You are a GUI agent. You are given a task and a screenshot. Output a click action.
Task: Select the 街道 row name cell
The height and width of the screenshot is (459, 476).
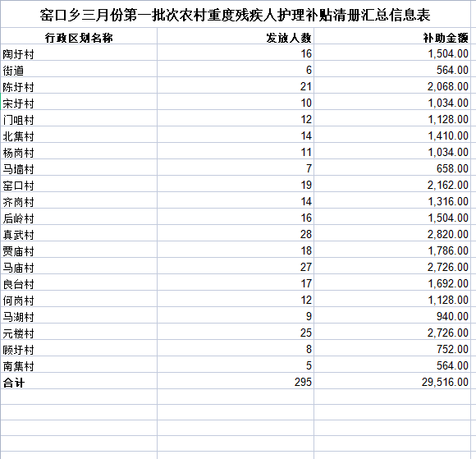coord(79,69)
